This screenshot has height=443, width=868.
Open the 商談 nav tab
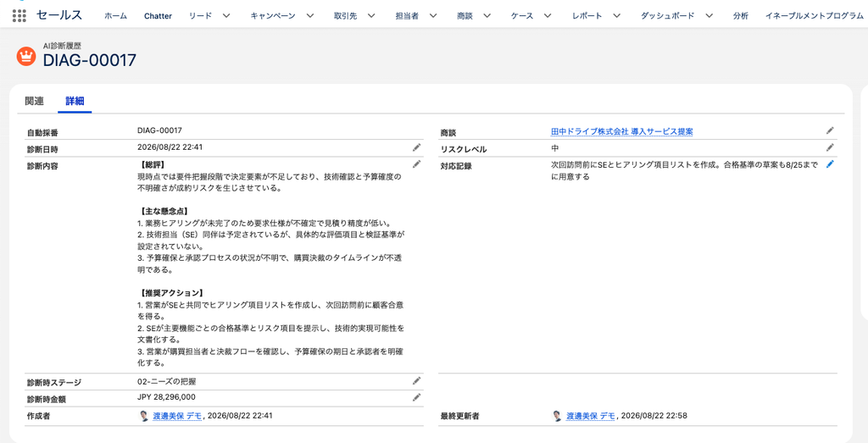tap(465, 16)
